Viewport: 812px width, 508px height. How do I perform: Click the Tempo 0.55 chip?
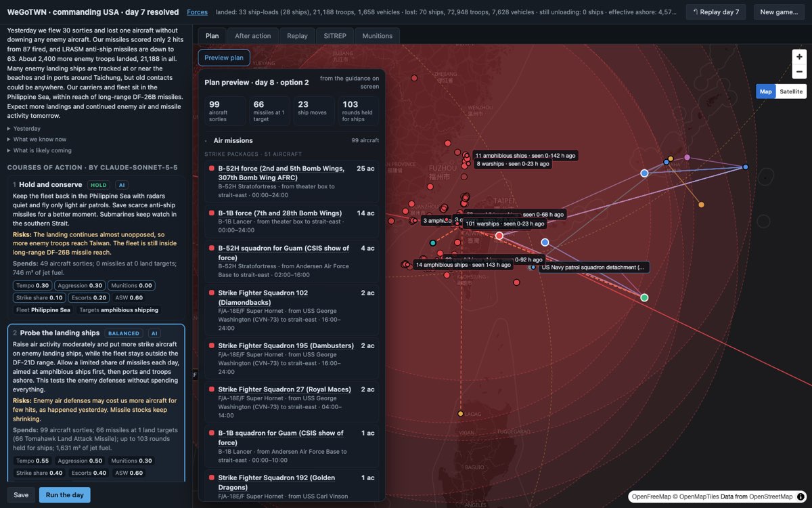tap(32, 461)
